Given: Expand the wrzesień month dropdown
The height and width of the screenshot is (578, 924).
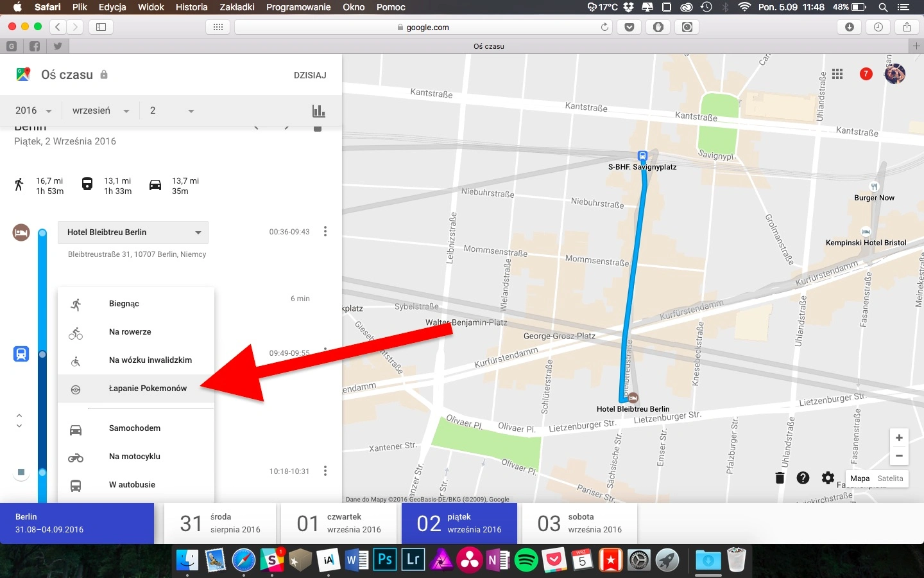Looking at the screenshot, I should 101,110.
